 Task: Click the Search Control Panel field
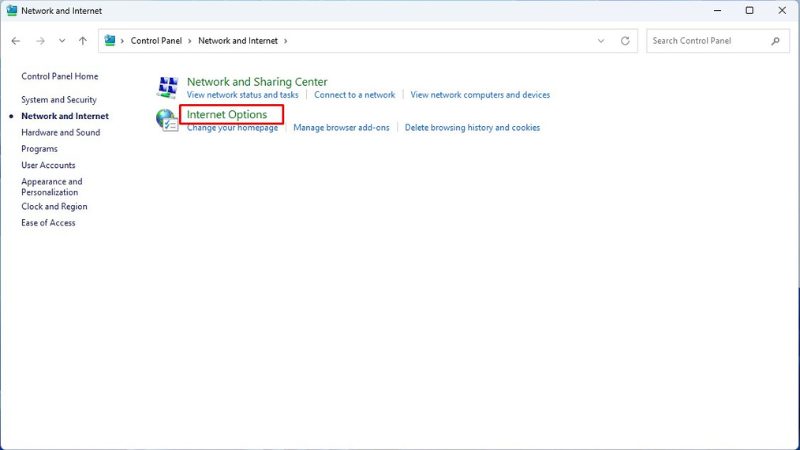pos(718,41)
